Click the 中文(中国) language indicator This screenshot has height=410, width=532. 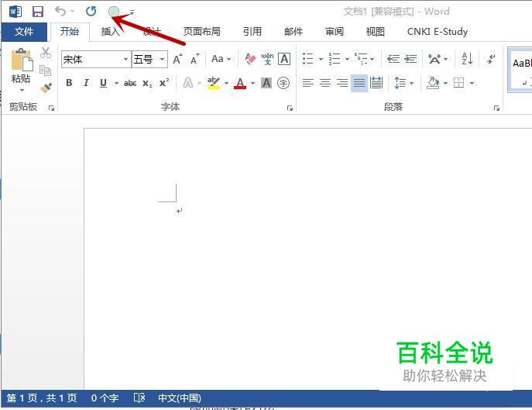click(180, 398)
